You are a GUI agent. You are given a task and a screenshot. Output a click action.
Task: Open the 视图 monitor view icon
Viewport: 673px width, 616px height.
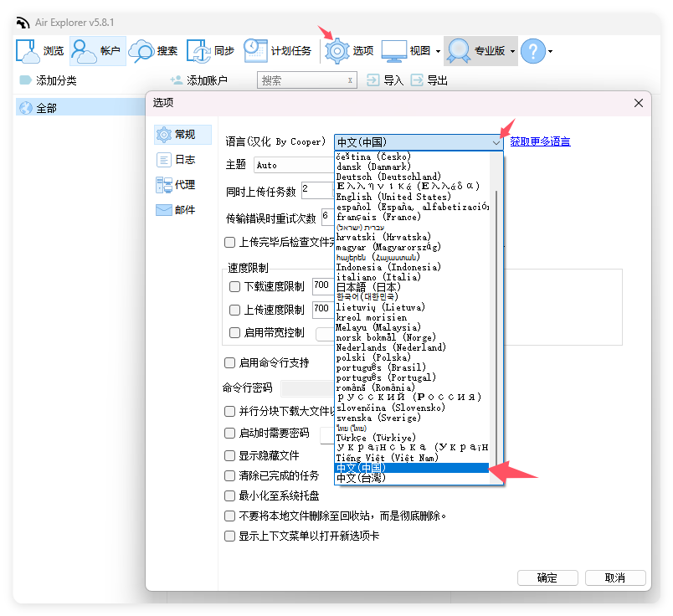click(x=394, y=51)
